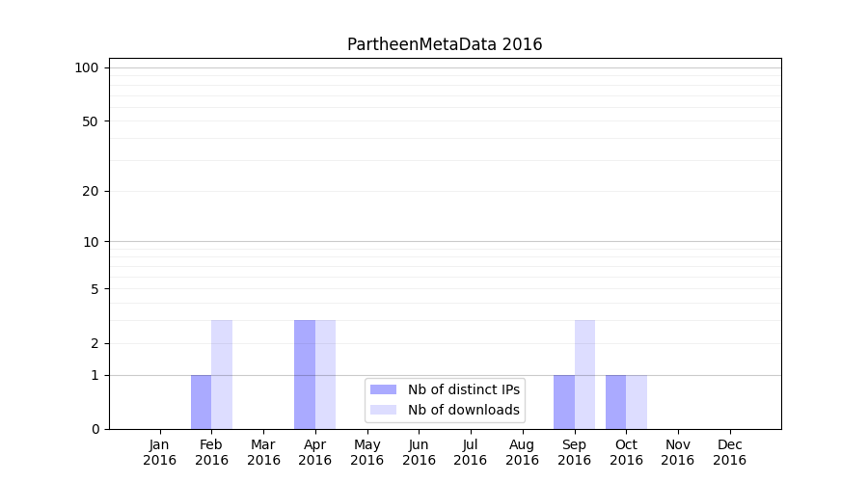Click the February downloads bar
The height and width of the screenshot is (482, 868).
[x=222, y=374]
